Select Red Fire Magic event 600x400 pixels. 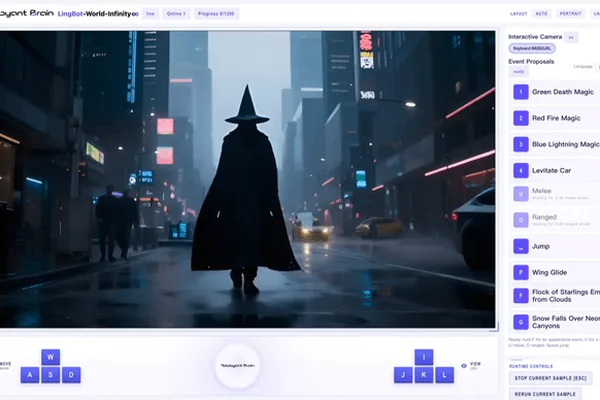[556, 118]
